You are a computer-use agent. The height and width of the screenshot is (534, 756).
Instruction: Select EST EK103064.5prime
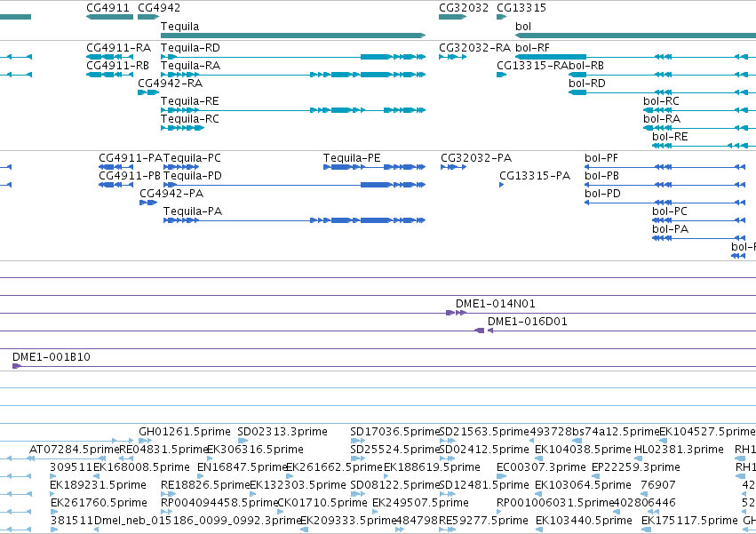coord(583,485)
